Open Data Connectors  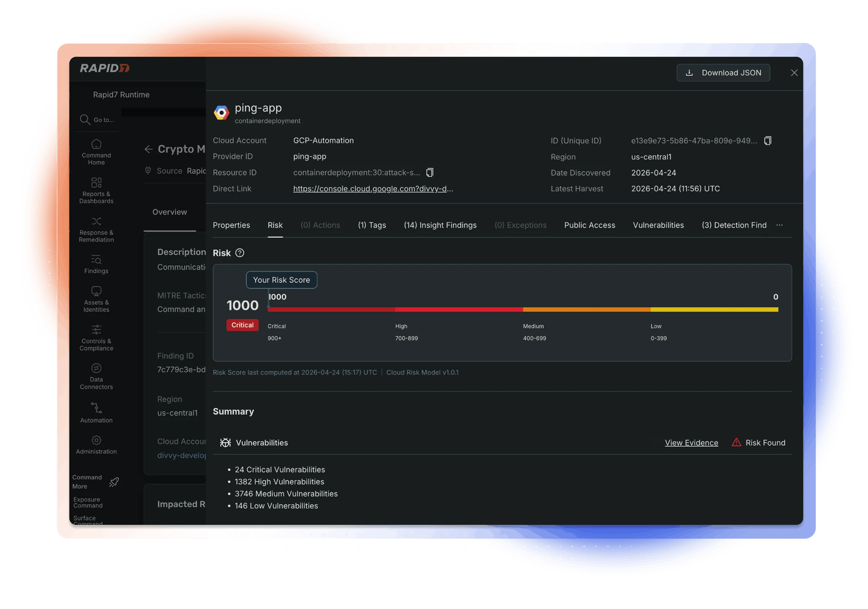click(x=96, y=377)
